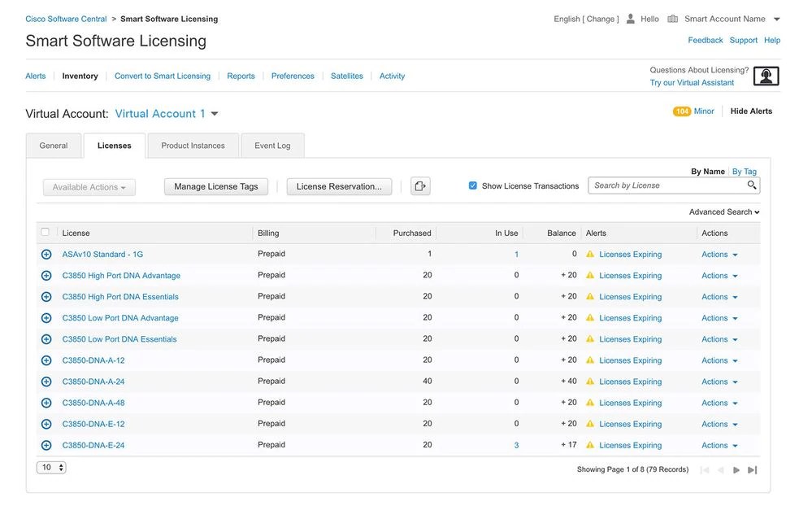Screen dimensions: 812x506
Task: Click the magnifier in the license search box
Action: (x=752, y=185)
